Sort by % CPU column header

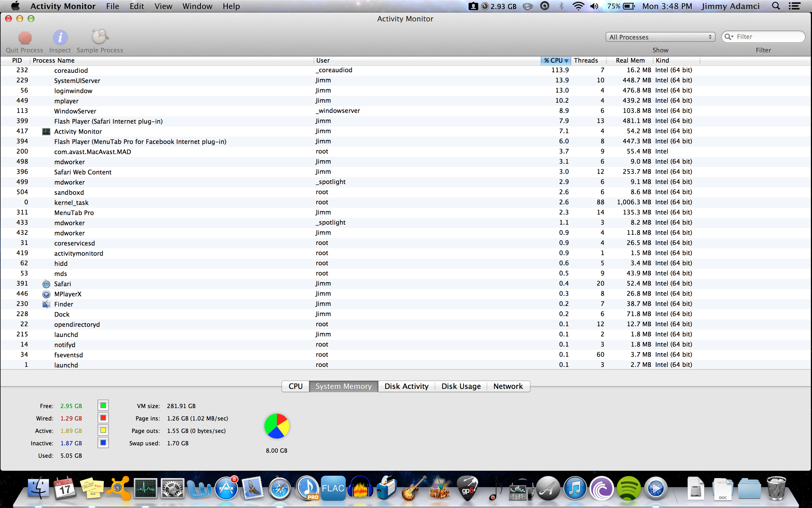(x=555, y=60)
